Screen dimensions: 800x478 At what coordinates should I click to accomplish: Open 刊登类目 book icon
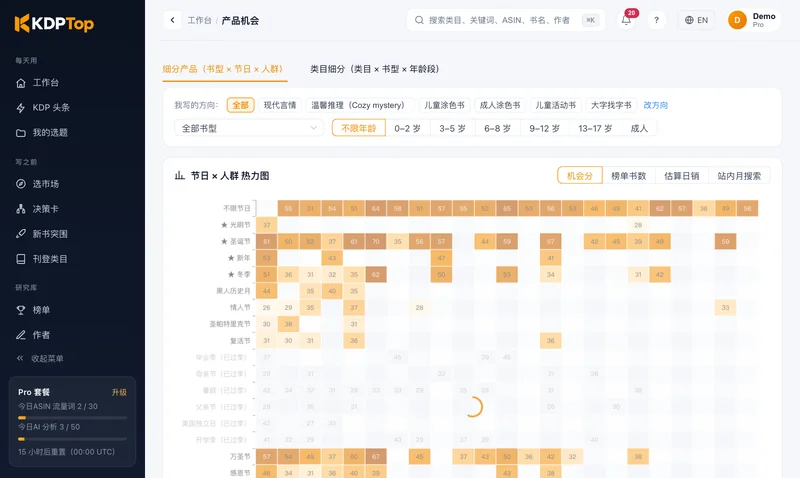coord(21,259)
